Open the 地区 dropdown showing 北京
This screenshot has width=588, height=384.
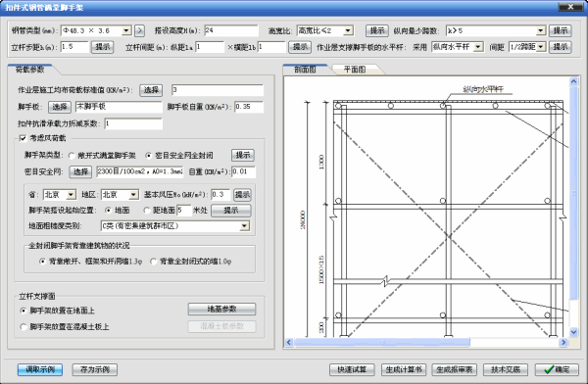pos(133,195)
